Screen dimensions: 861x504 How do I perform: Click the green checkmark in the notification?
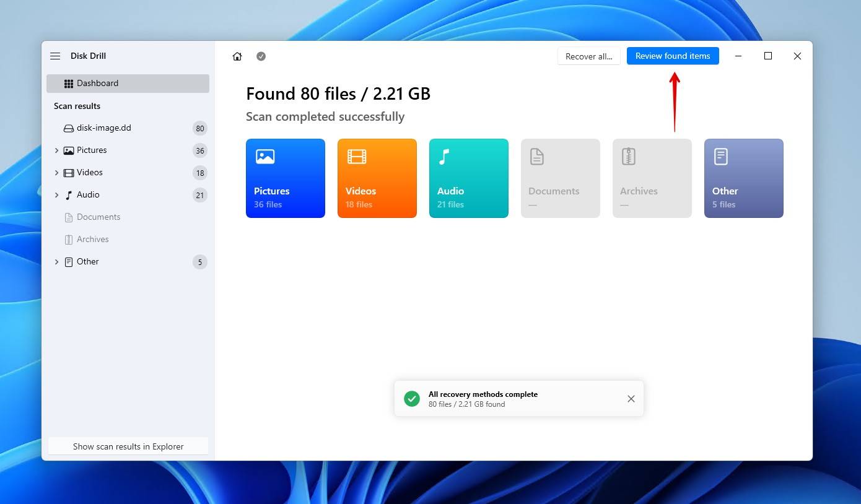pyautogui.click(x=412, y=399)
